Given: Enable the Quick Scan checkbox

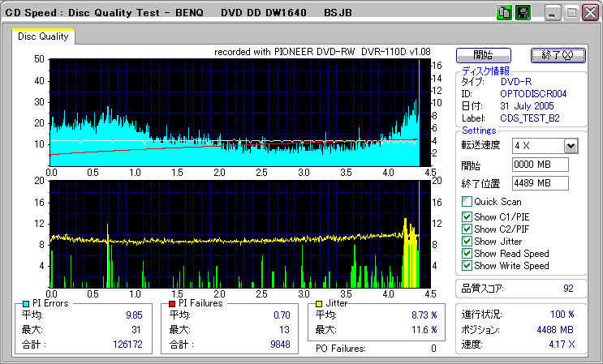Looking at the screenshot, I should point(467,202).
